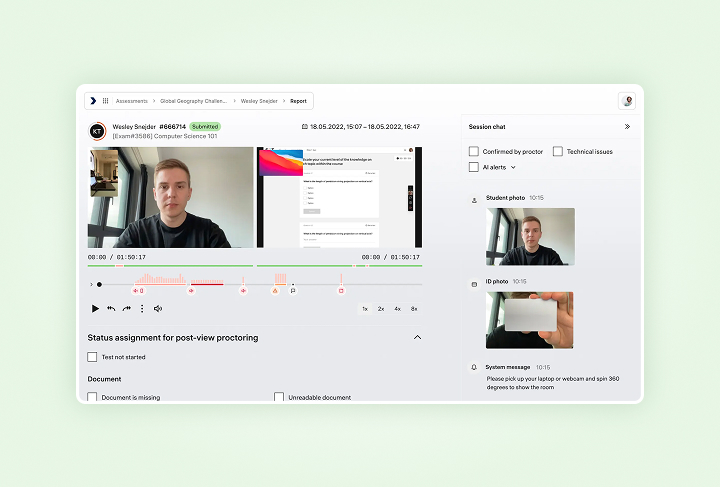Open Wesley Snejder breadcrumb
Image resolution: width=720 pixels, height=487 pixels.
[x=259, y=101]
